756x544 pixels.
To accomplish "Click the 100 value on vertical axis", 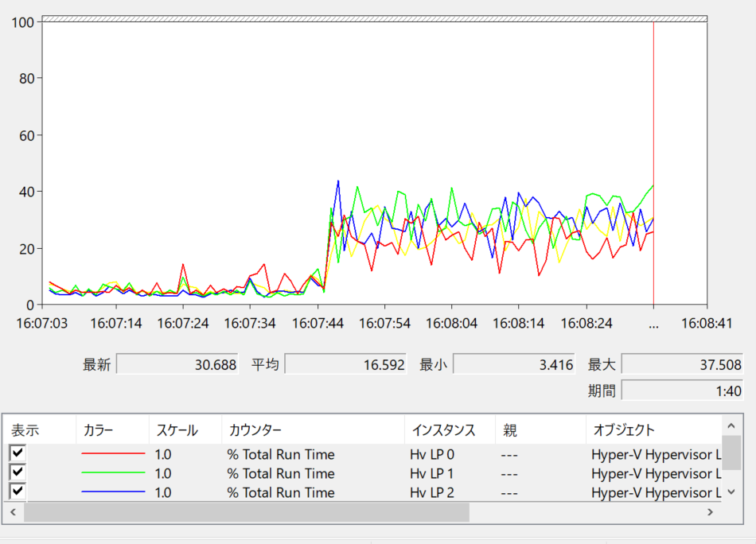I will coord(22,22).
